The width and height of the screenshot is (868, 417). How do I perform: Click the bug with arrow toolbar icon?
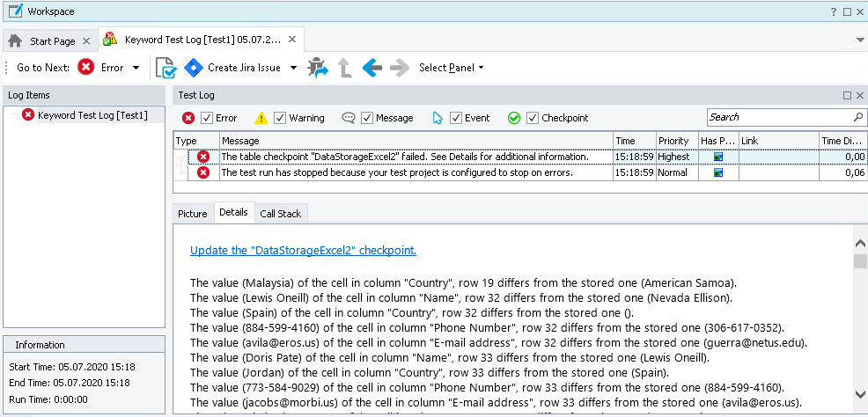click(317, 68)
